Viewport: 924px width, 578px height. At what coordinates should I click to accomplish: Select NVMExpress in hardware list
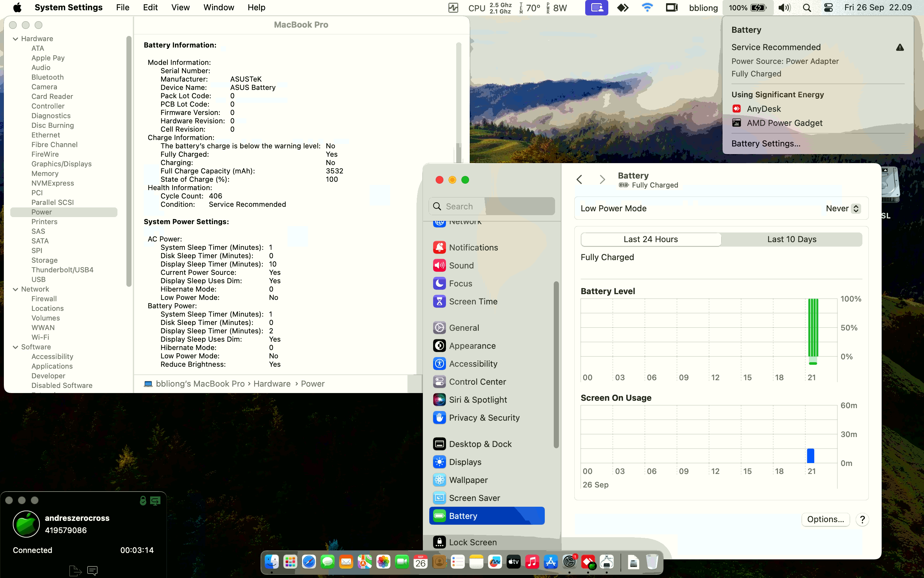(53, 183)
